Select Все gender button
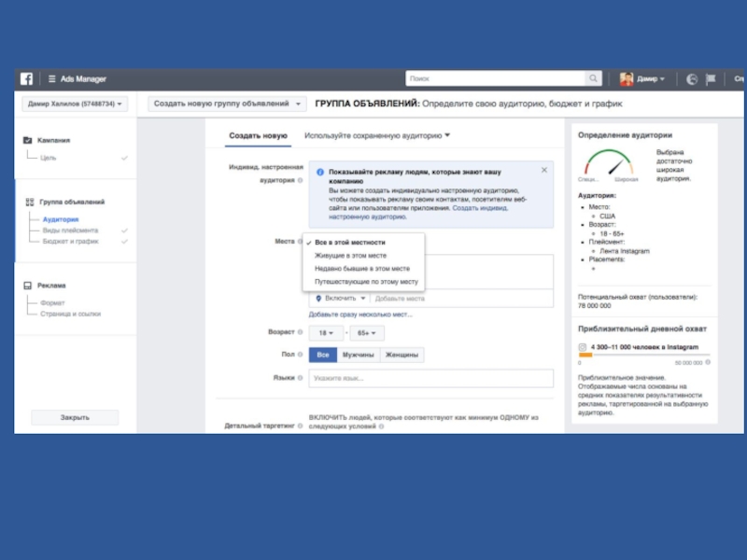 tap(323, 355)
